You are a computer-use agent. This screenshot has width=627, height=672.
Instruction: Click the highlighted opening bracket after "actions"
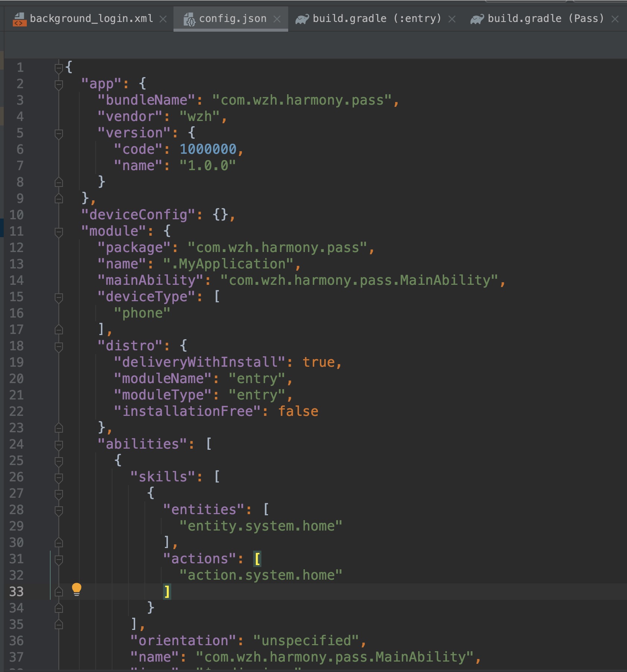257,559
